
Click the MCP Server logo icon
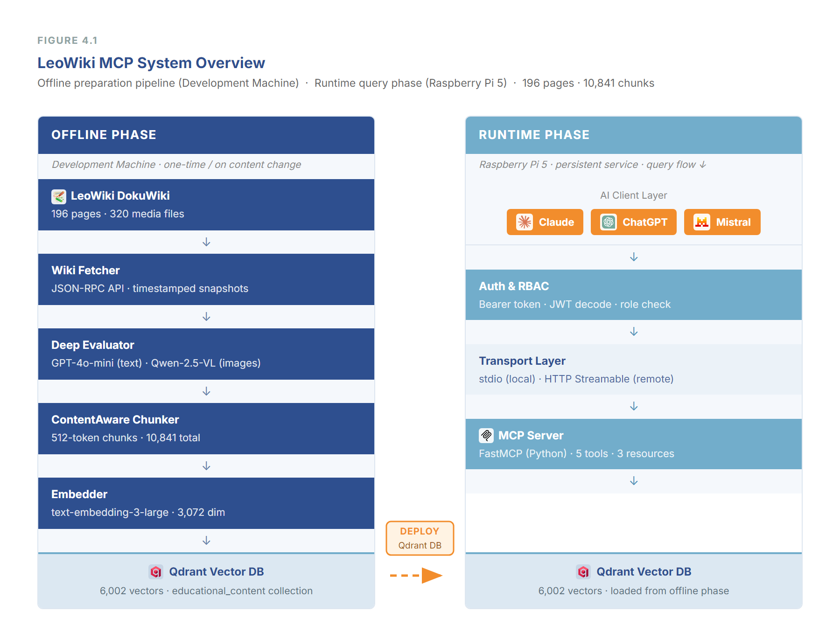[486, 436]
